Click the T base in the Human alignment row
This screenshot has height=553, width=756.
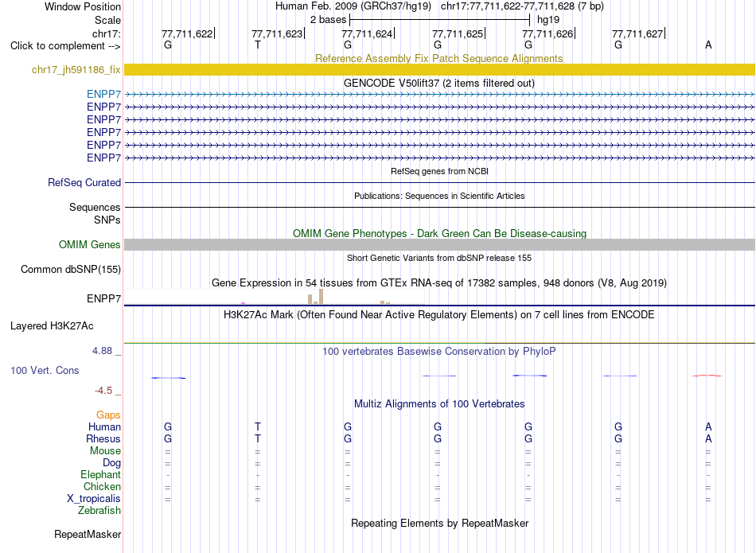pos(258,426)
